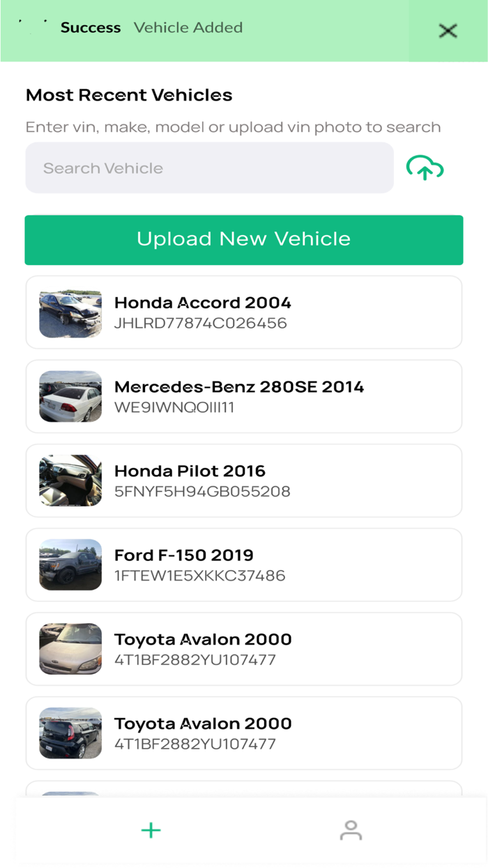
Task: Open the first Toyota Avalon 2000 listing
Action: pyautogui.click(x=244, y=648)
